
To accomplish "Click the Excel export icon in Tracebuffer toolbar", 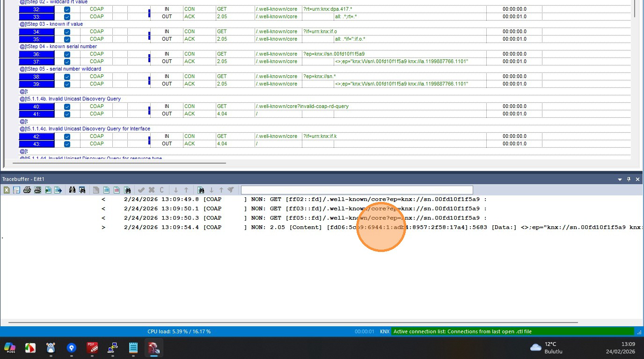I will (7, 190).
